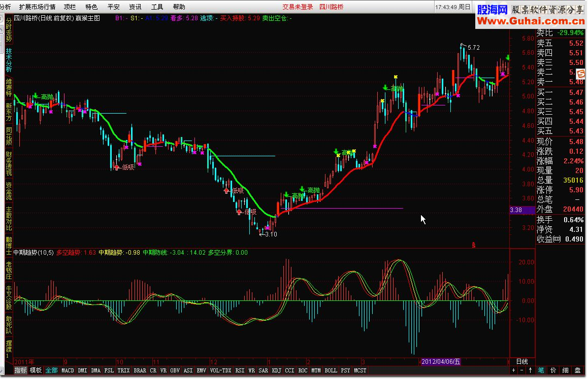Image resolution: width=588 pixels, height=379 pixels.
Task: Click the 四川路桥 stock name in title bar
Action: [x=332, y=7]
